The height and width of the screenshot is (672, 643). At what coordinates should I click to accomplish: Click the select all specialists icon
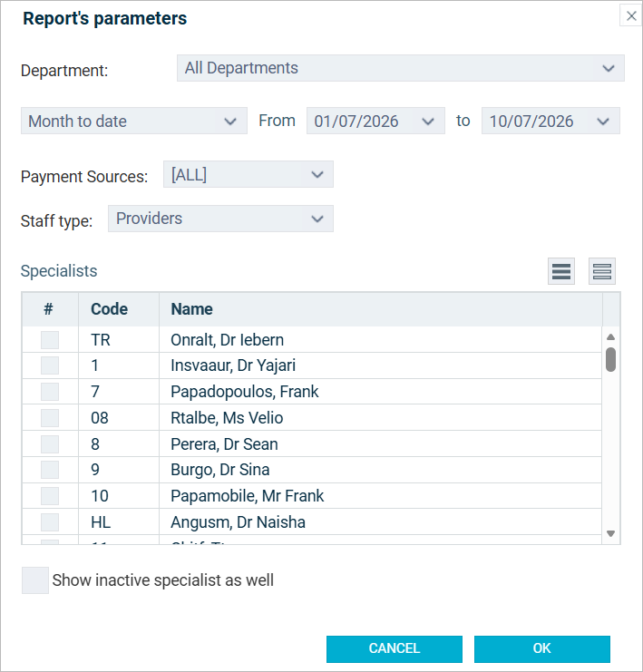pyautogui.click(x=561, y=271)
